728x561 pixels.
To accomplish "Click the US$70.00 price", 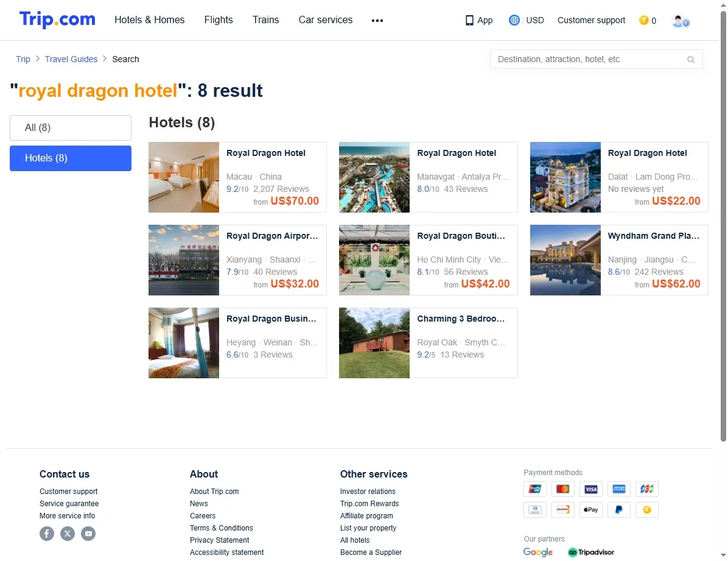I will (x=295, y=201).
